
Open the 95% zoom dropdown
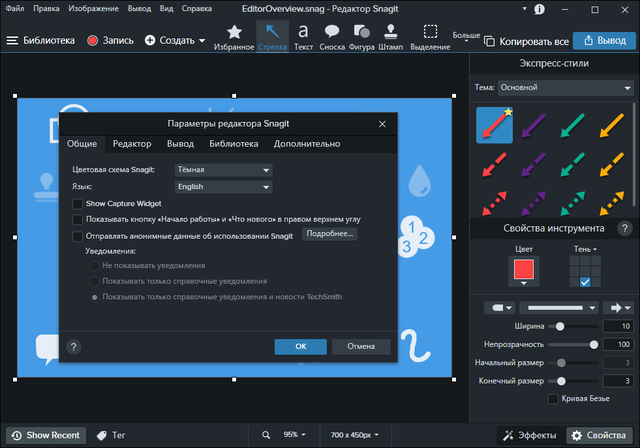coord(294,435)
